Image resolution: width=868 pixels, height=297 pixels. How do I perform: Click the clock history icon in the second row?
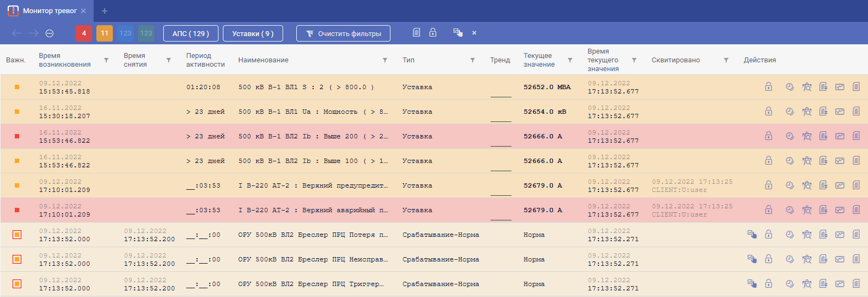point(790,112)
